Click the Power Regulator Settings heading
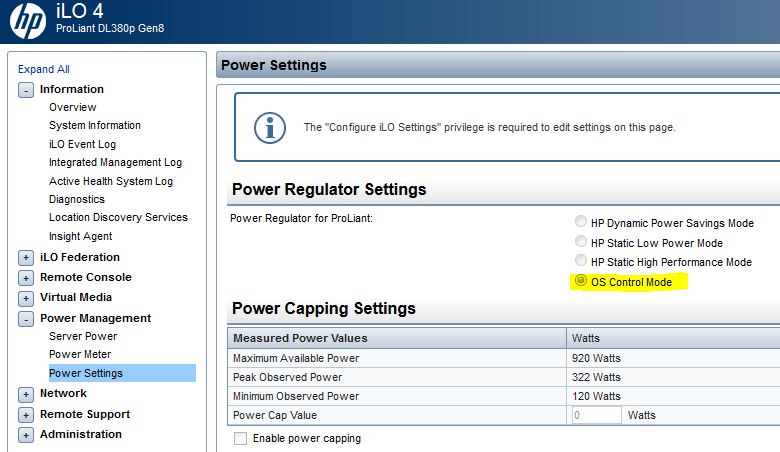 [329, 189]
